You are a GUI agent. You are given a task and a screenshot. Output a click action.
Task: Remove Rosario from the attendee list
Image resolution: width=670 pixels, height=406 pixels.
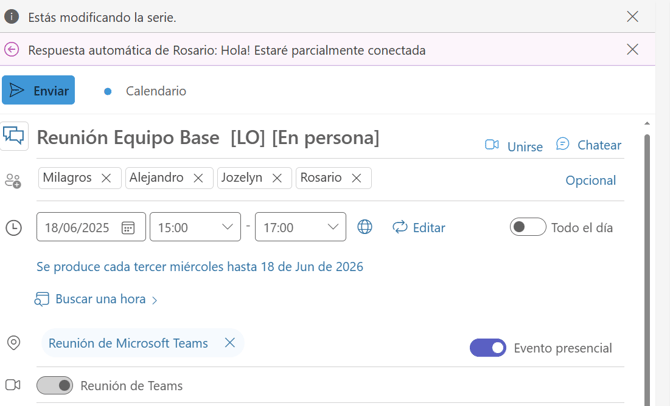[356, 178]
